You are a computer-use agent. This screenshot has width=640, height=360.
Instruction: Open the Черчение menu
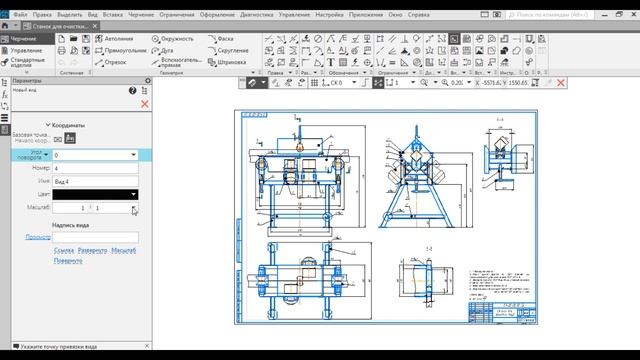click(141, 15)
